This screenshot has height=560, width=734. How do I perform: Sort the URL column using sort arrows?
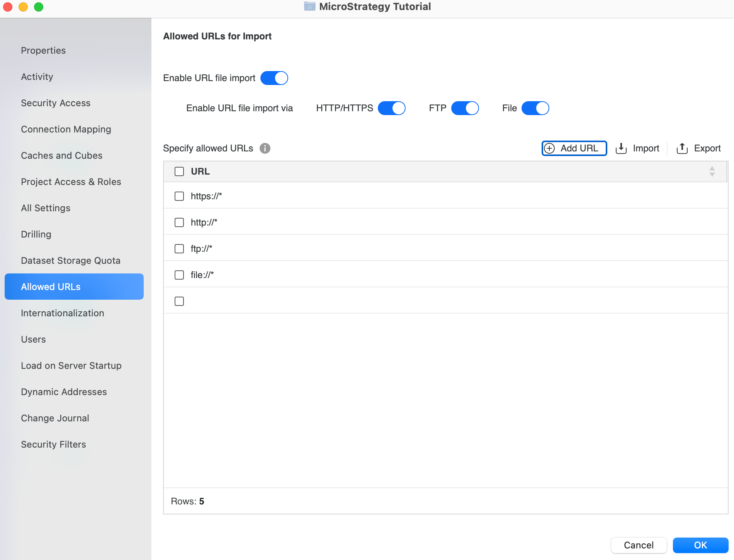712,171
